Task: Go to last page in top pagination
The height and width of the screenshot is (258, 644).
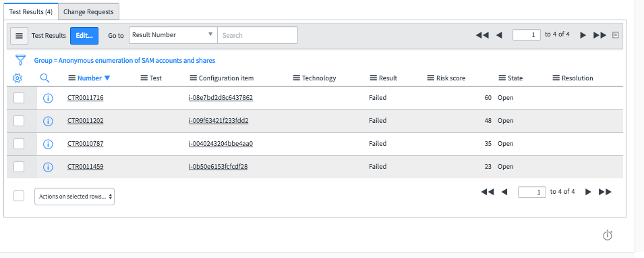Action: click(599, 35)
